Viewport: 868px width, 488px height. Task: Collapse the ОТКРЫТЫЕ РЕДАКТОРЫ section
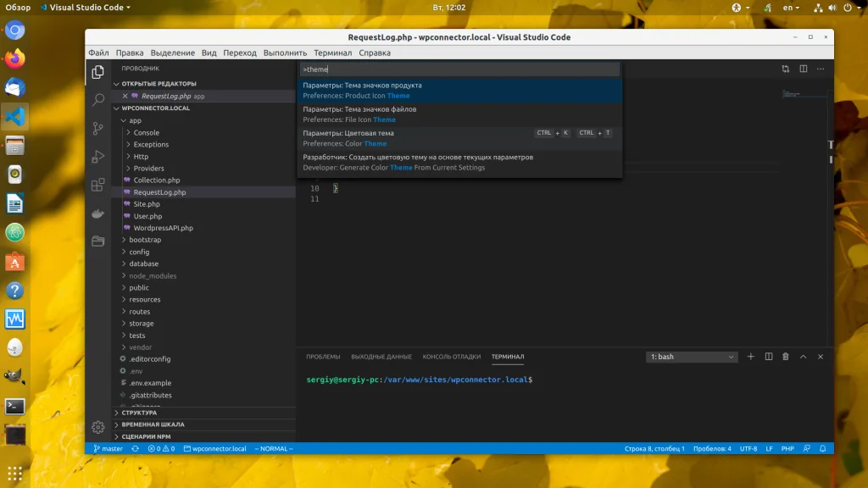pyautogui.click(x=159, y=84)
